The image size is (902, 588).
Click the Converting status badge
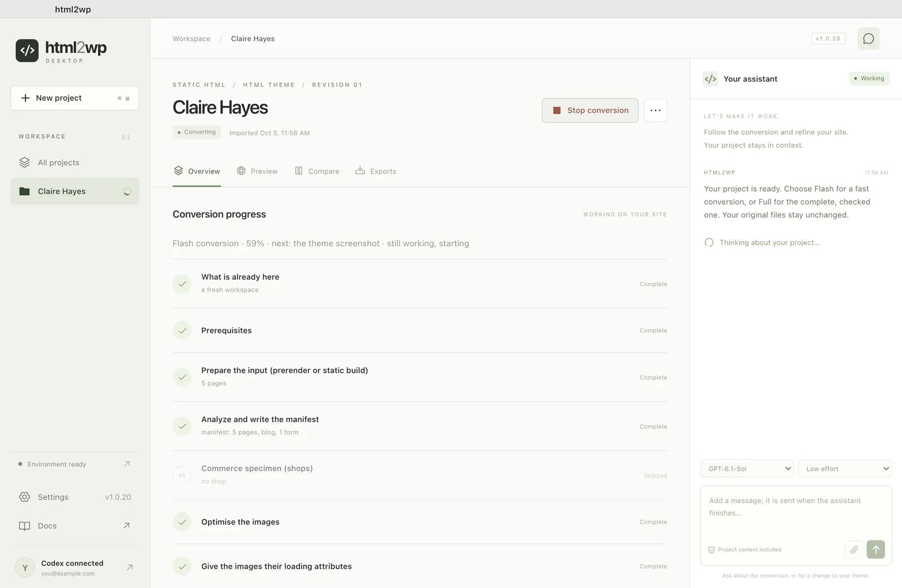(196, 132)
